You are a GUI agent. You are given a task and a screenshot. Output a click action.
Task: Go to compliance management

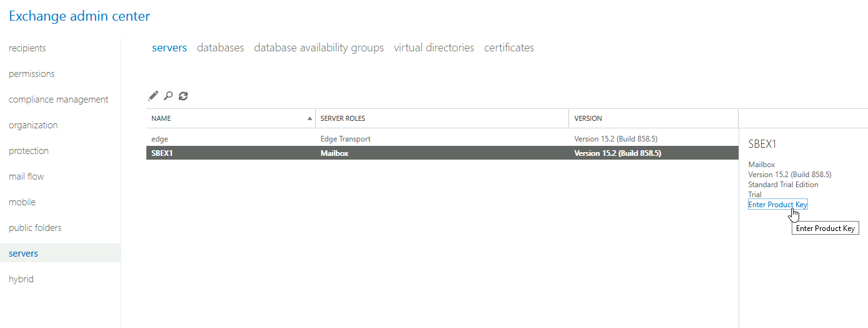coord(59,100)
